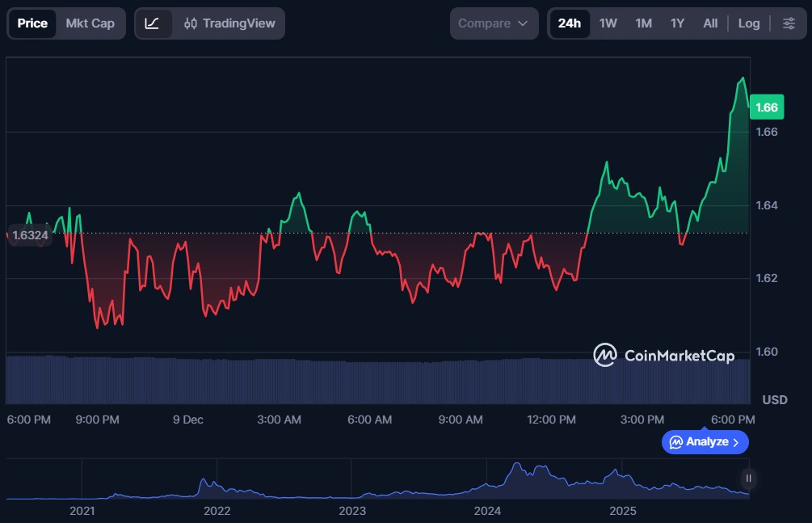Open chart settings sliders icon
Screen dimensions: 812x523
point(789,23)
